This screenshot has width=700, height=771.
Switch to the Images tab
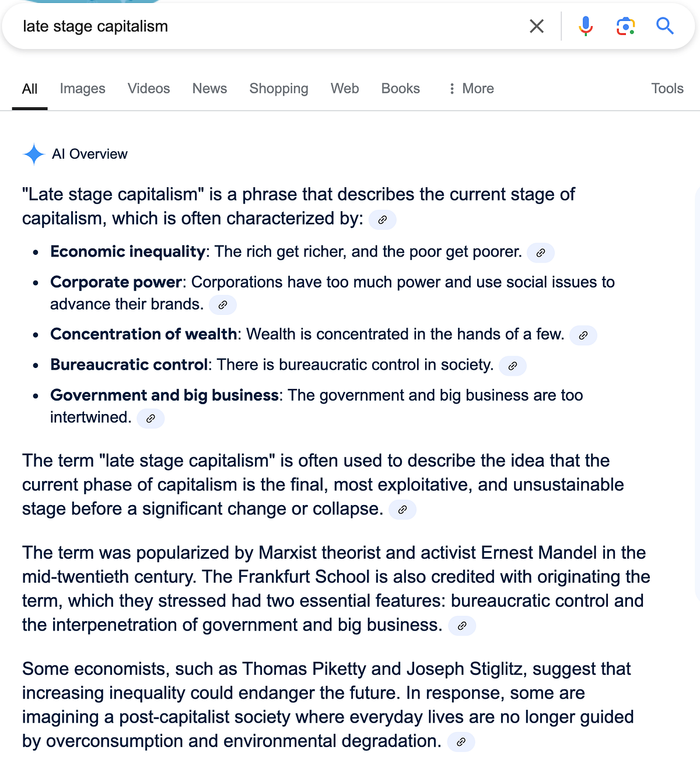click(82, 89)
